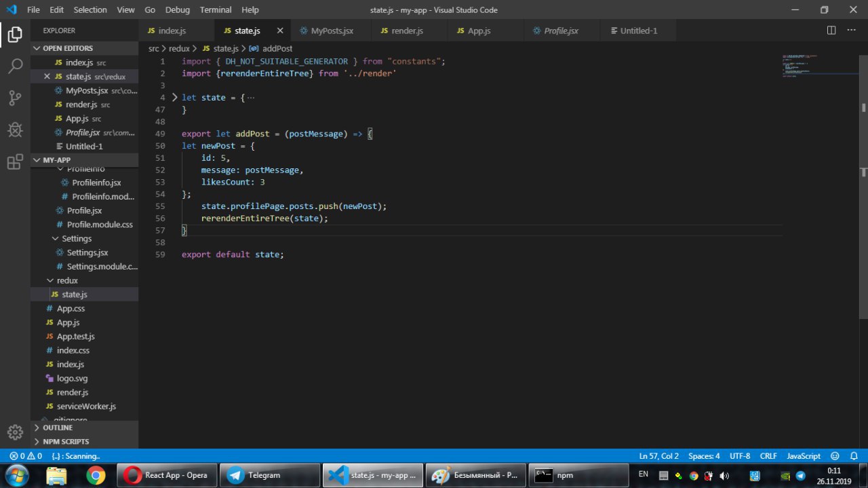Open editor More Actions ellipsis menu
The width and height of the screenshot is (868, 488).
click(x=850, y=31)
